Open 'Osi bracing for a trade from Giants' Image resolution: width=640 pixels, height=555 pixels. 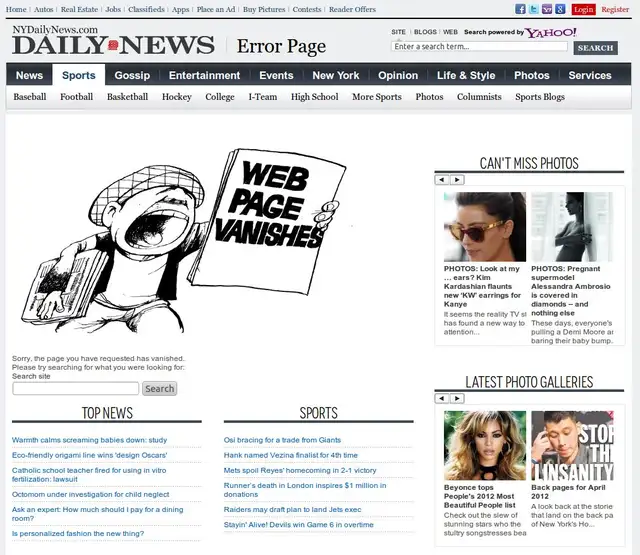click(x=282, y=440)
